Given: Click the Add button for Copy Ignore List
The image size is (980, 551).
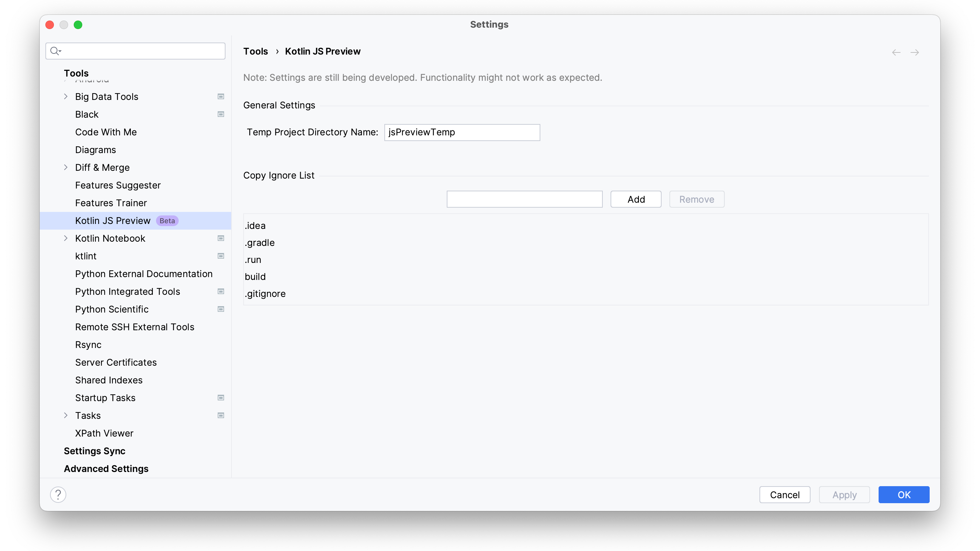Looking at the screenshot, I should point(636,199).
